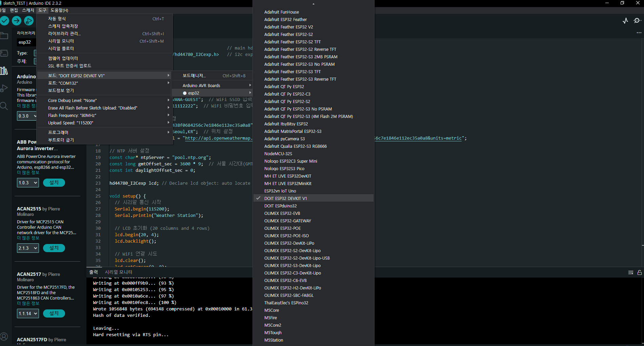Select the 자동 형식 menu entry
Image resolution: width=644 pixels, height=346 pixels.
click(105, 19)
